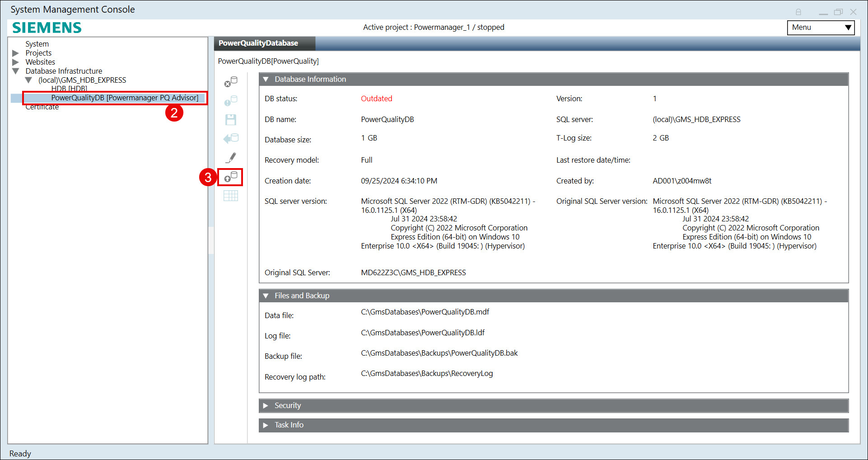Click the floppy disk save icon

click(231, 120)
